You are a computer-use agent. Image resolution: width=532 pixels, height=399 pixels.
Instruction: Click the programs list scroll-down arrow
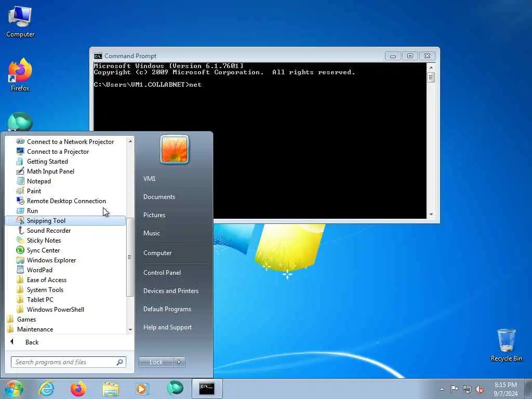coord(130,330)
